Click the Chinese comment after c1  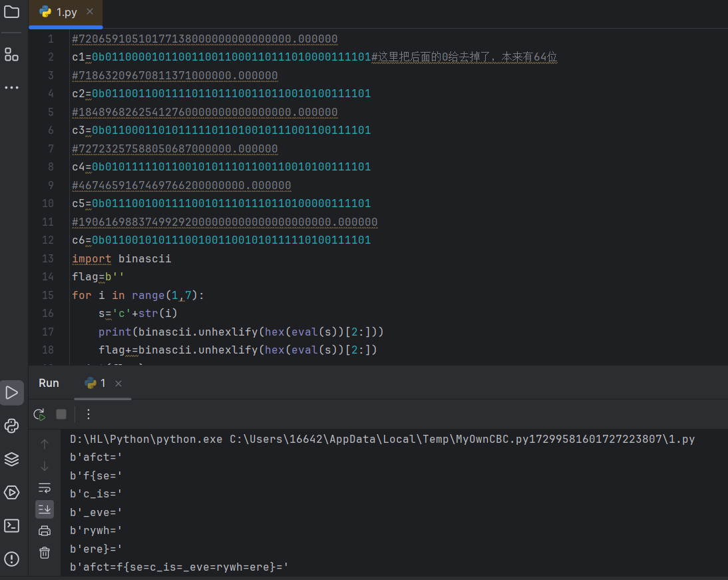[464, 57]
